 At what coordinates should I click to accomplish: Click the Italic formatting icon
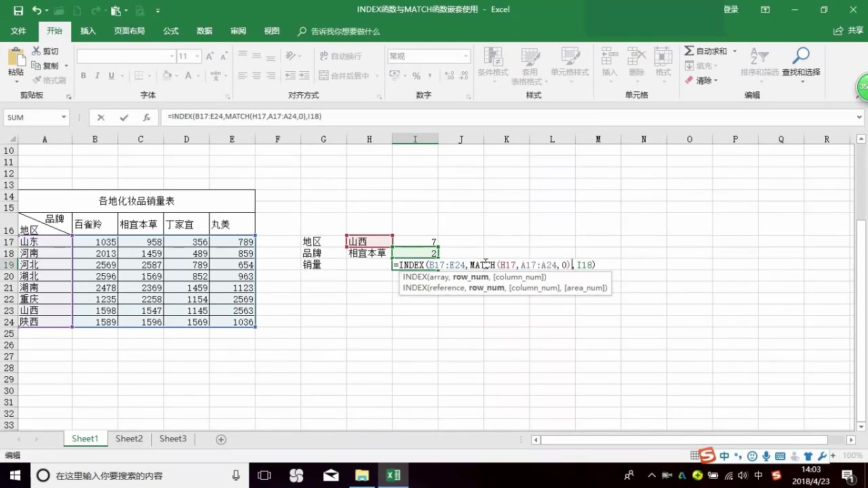[x=96, y=75]
